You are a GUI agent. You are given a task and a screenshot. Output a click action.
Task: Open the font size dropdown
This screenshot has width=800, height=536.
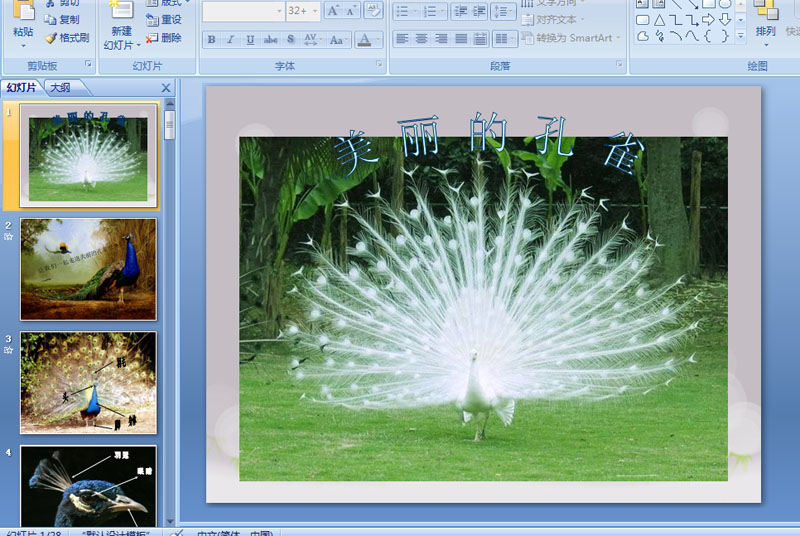pyautogui.click(x=315, y=11)
